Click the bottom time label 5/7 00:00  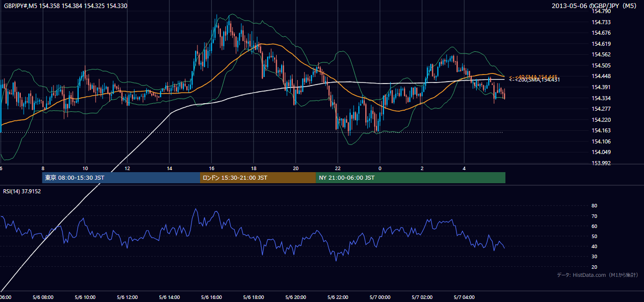380,297
